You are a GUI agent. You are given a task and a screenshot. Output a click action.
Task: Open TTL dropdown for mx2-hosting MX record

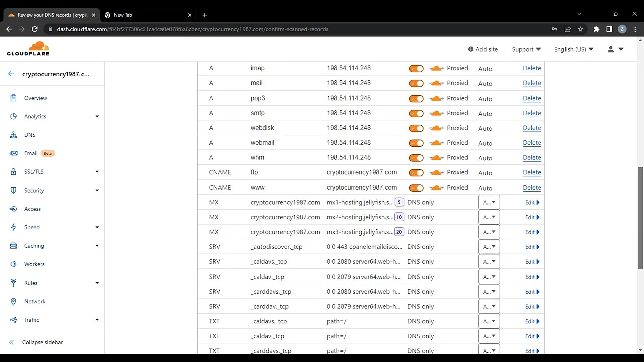(489, 217)
